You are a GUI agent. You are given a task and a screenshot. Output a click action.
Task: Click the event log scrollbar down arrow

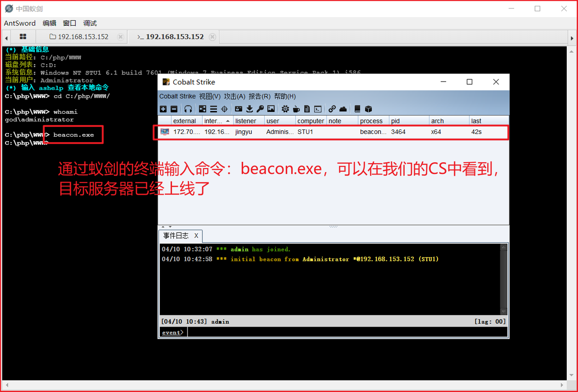[x=504, y=311]
